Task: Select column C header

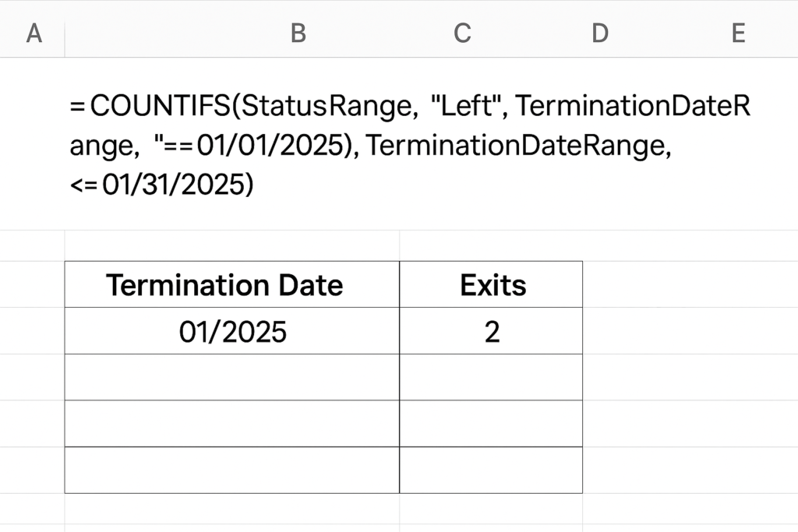Action: pos(462,33)
